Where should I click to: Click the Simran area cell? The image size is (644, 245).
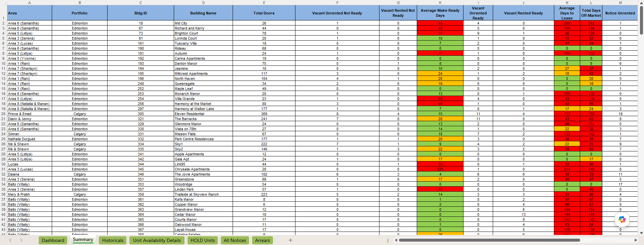point(30,134)
